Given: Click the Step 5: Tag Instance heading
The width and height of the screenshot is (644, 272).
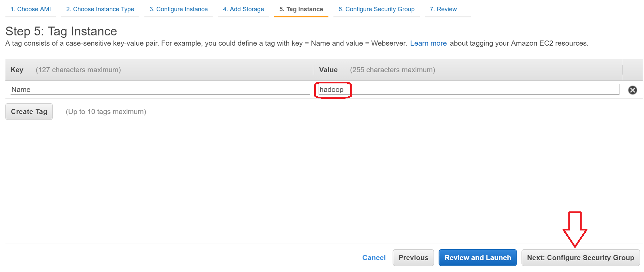Looking at the screenshot, I should [61, 31].
